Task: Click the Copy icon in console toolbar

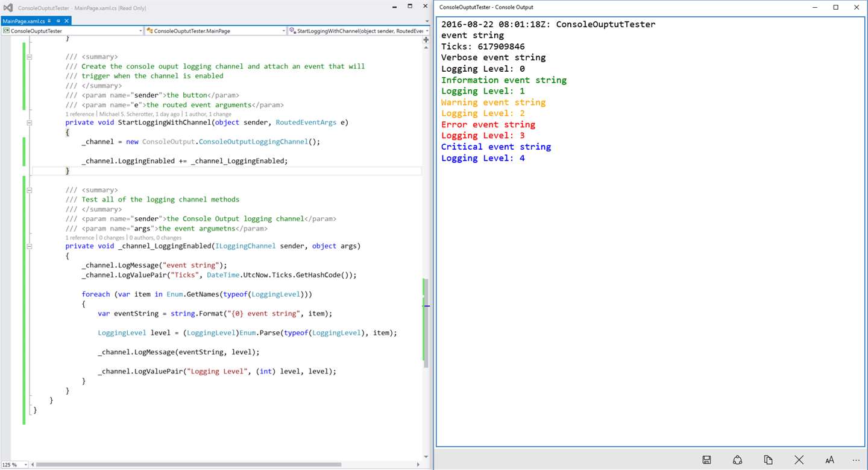Action: [x=768, y=460]
